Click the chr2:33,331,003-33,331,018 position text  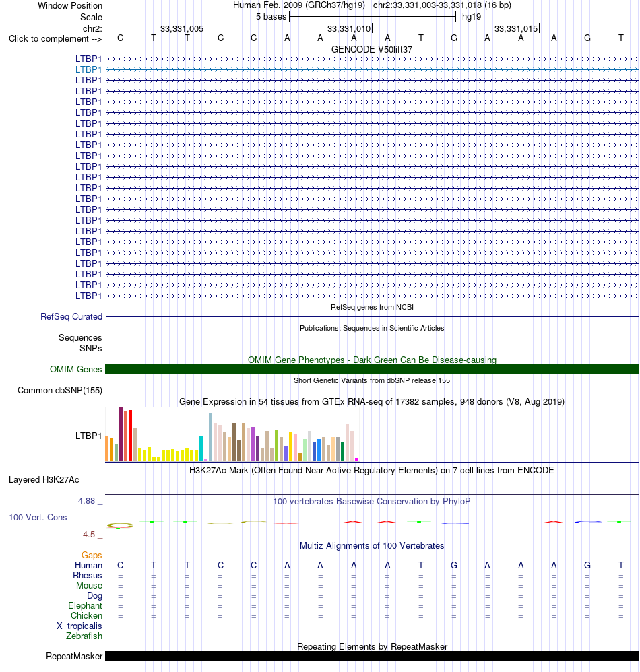442,5
